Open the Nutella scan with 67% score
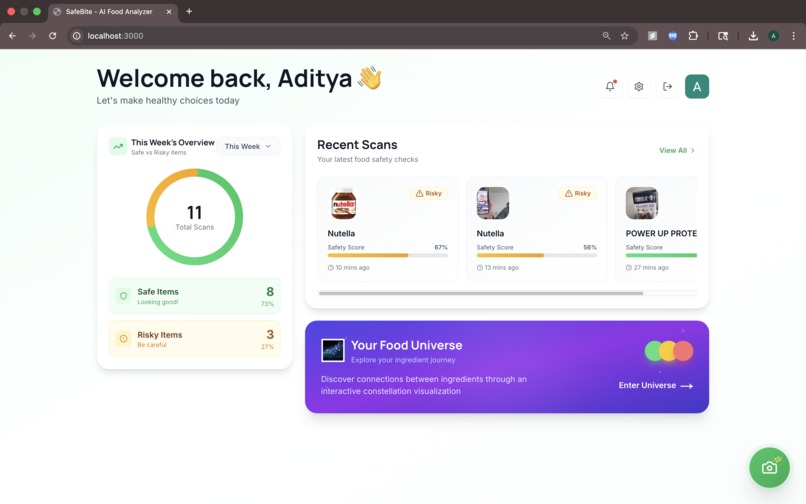Image resolution: width=806 pixels, height=504 pixels. (x=388, y=229)
